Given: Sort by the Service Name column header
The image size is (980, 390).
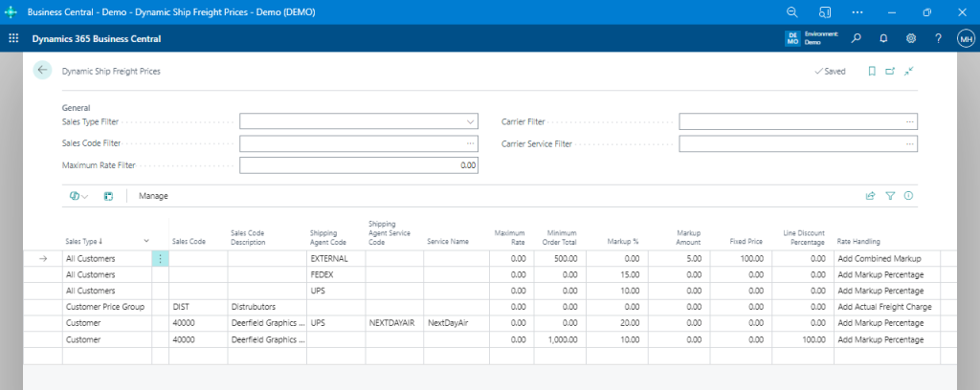Looking at the screenshot, I should point(448,242).
